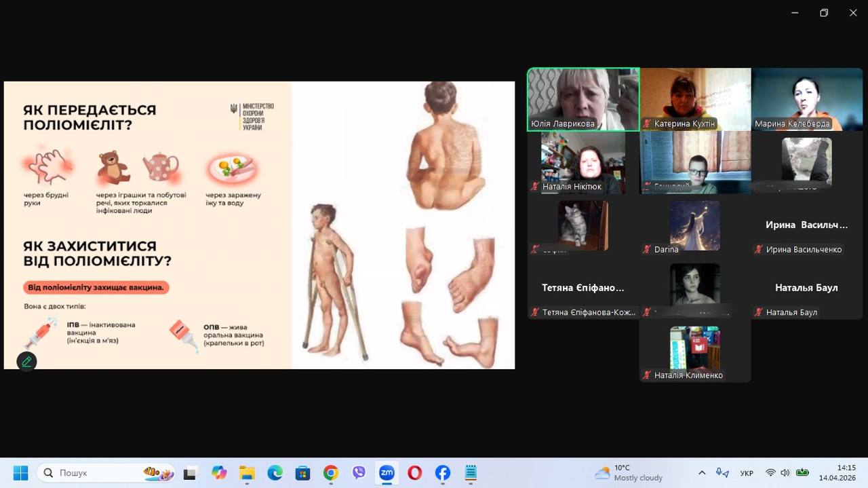Viewport: 868px width, 488px height.
Task: Toggle Task View in the taskbar
Action: (190, 473)
